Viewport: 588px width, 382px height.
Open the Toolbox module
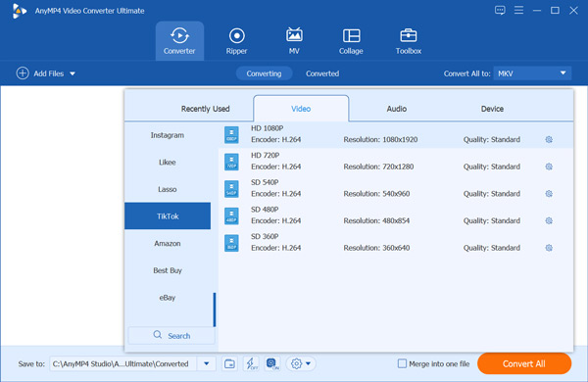pyautogui.click(x=409, y=41)
